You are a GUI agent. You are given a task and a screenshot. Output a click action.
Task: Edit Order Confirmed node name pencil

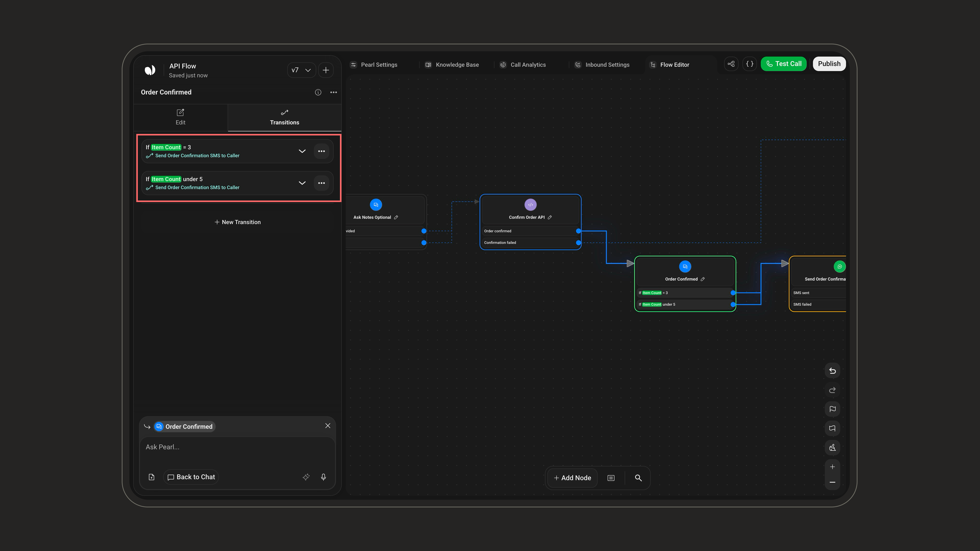click(703, 279)
